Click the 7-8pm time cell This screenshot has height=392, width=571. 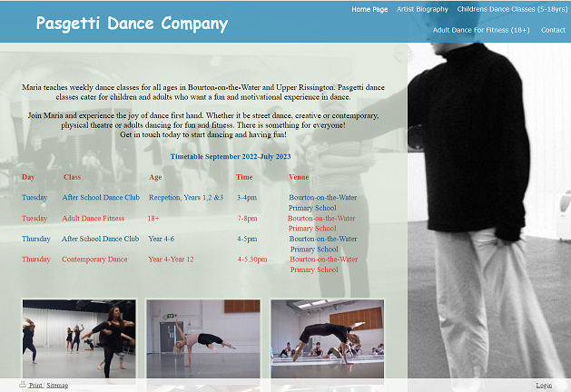point(247,219)
